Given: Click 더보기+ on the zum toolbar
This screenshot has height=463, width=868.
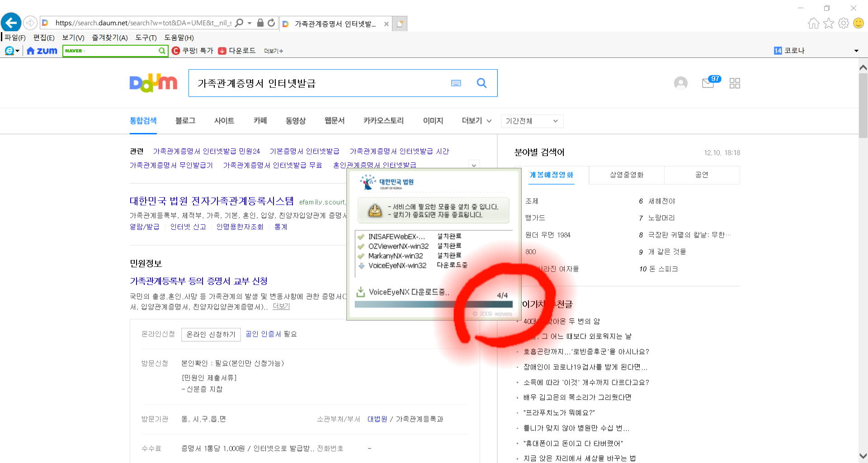Looking at the screenshot, I should coord(274,51).
